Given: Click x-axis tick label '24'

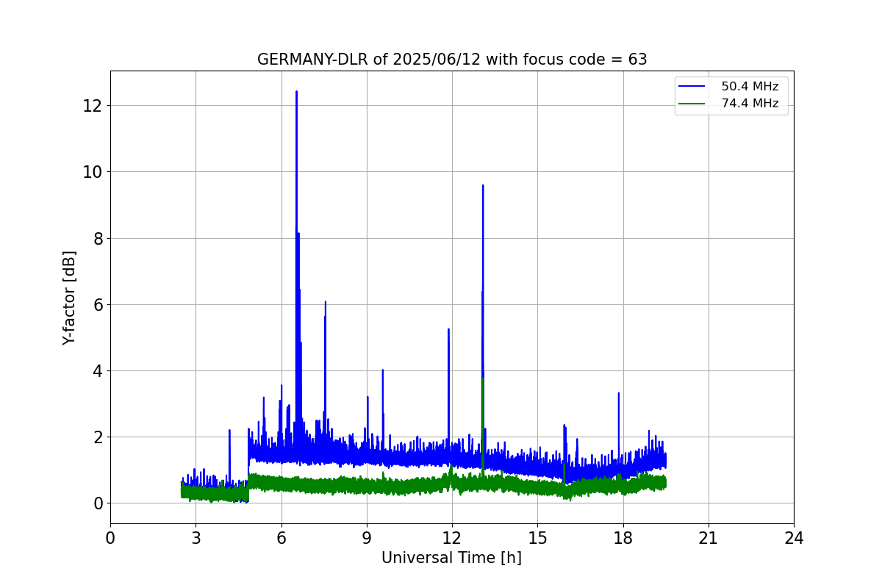Looking at the screenshot, I should click(x=794, y=538).
